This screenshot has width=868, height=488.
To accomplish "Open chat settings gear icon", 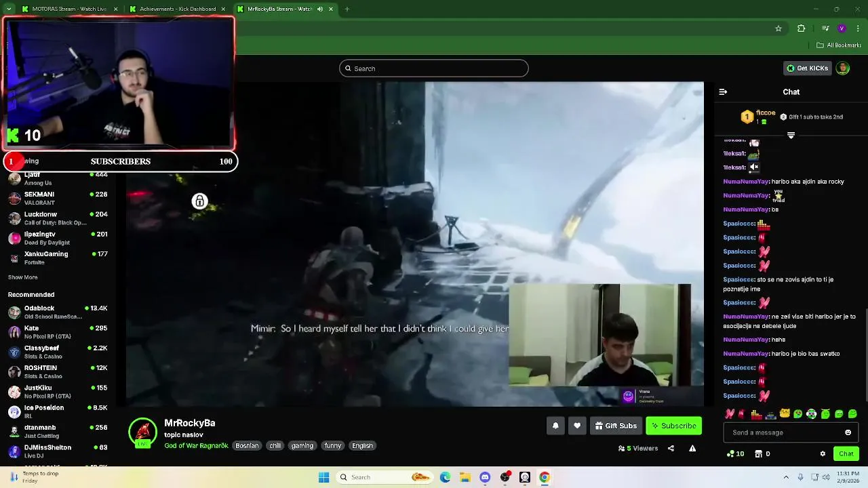I will pyautogui.click(x=823, y=453).
